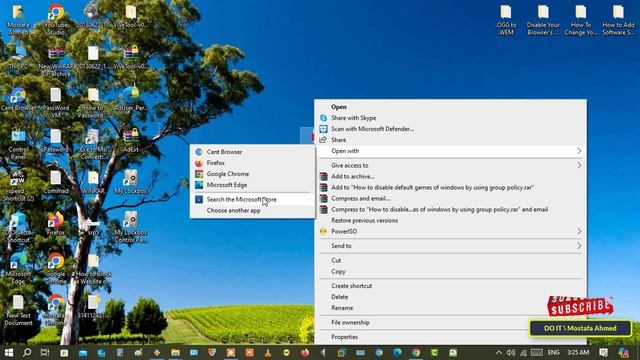Select the Firefox desktop shortcut
The width and height of the screenshot is (640, 360).
(56, 224)
